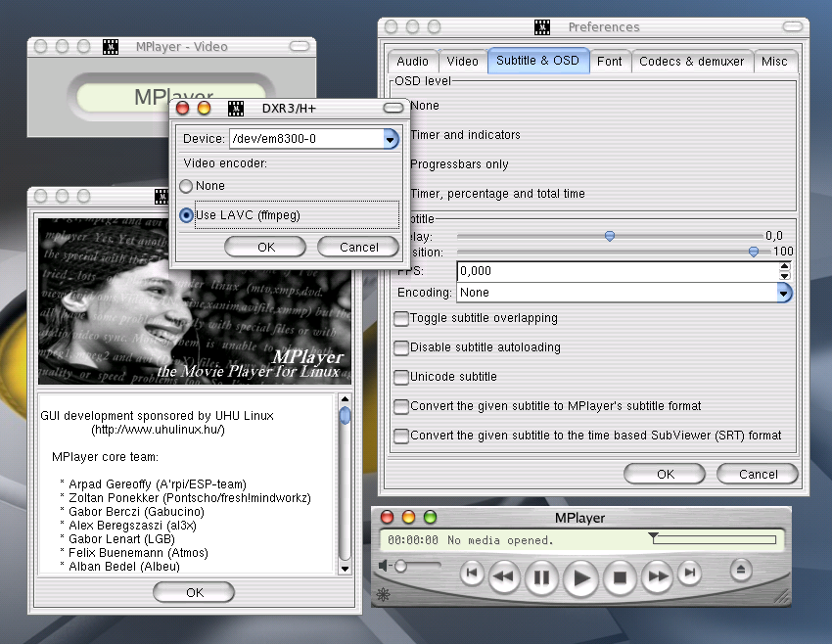Switch to the Audio tab
Viewport: 832px width, 644px height.
(x=412, y=62)
